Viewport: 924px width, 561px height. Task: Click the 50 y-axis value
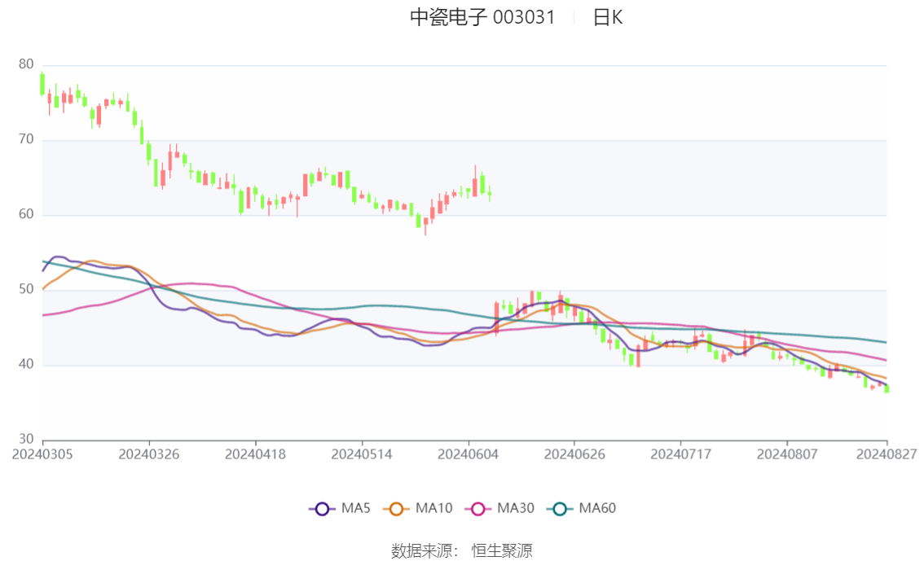pyautogui.click(x=26, y=289)
